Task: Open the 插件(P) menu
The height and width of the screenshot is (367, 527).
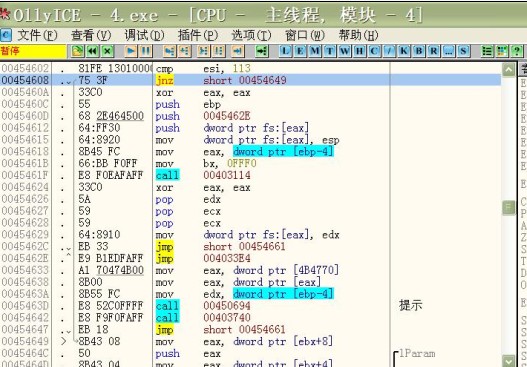Action: click(198, 35)
